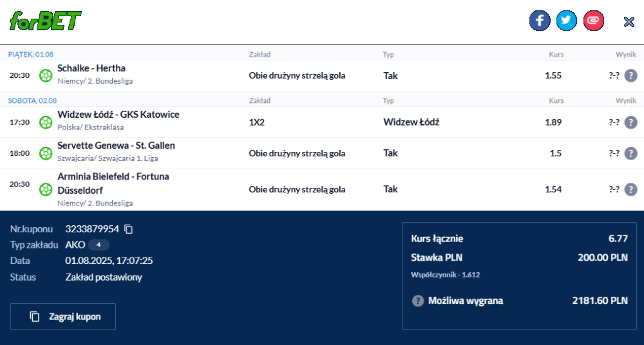The image size is (644, 345).
Task: Click football icon beside Servette Genewa - St. Gallen
Action: [x=46, y=153]
